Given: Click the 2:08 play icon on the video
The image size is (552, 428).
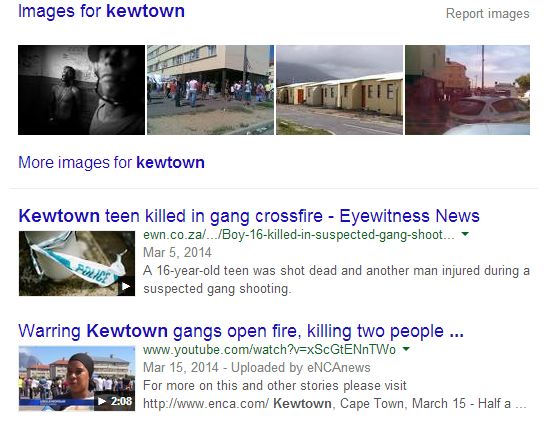Looking at the screenshot, I should (x=114, y=401).
